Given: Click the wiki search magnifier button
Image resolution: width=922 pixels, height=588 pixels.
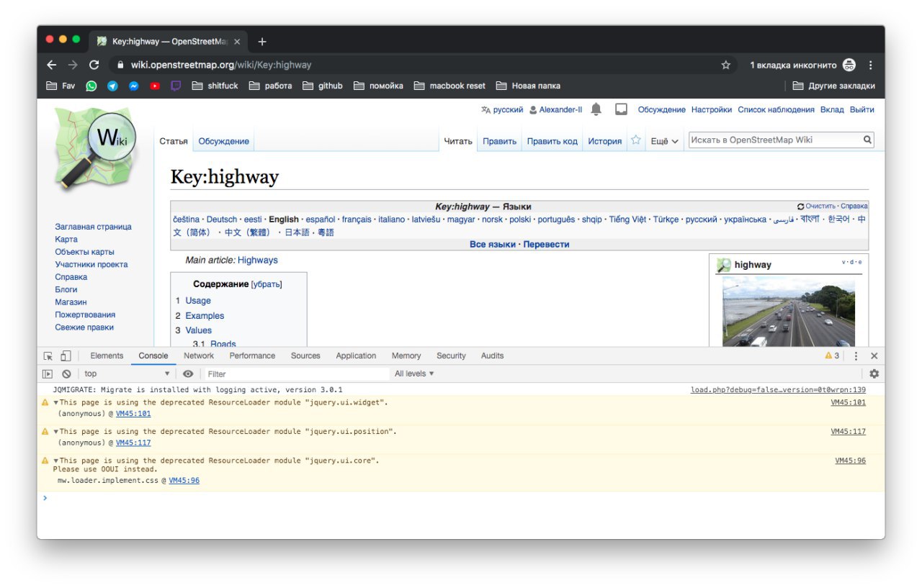Looking at the screenshot, I should tap(867, 140).
